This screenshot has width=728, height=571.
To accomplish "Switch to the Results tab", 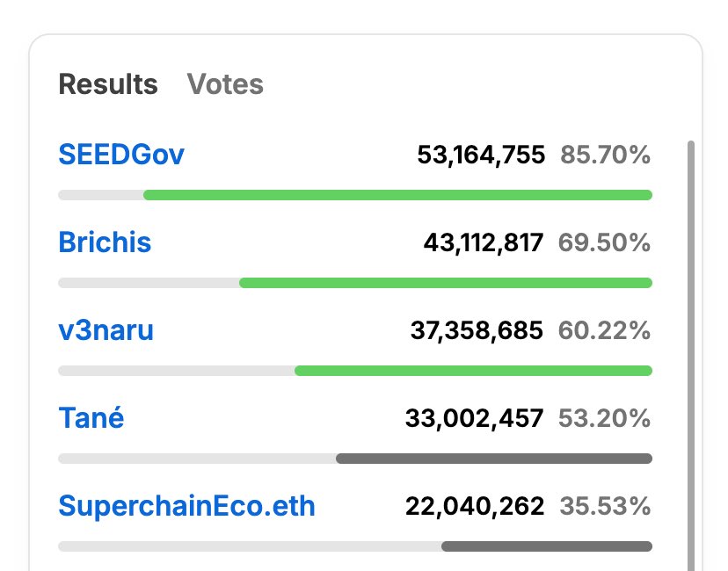I will [x=108, y=84].
